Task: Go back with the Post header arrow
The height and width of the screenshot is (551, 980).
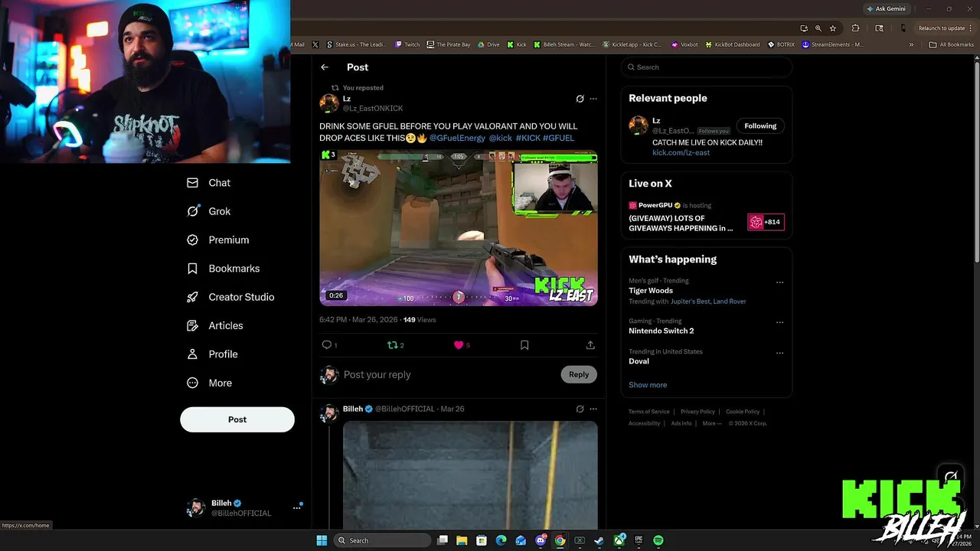Action: click(x=325, y=67)
